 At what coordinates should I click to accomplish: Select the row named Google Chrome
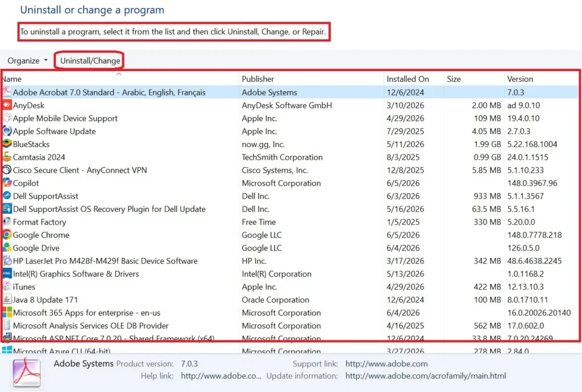point(290,235)
